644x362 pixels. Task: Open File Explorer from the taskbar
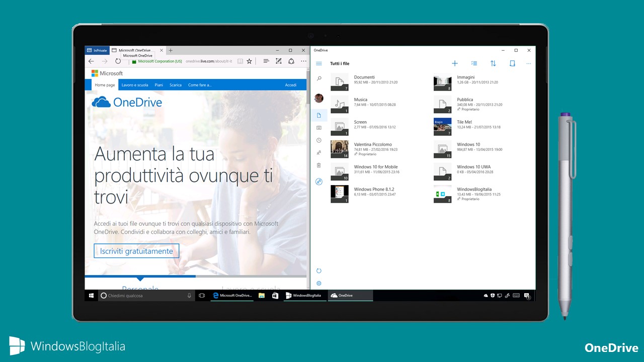262,296
